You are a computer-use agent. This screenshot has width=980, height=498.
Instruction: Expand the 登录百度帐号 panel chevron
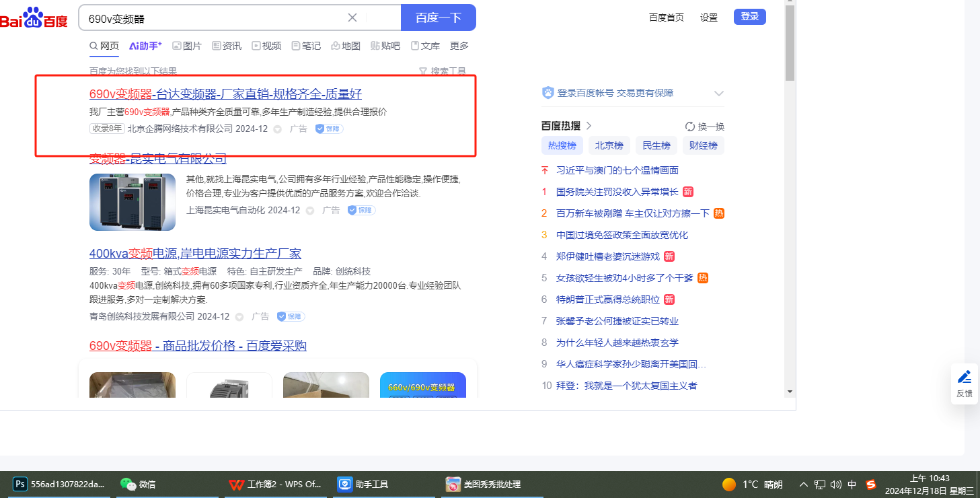point(719,94)
